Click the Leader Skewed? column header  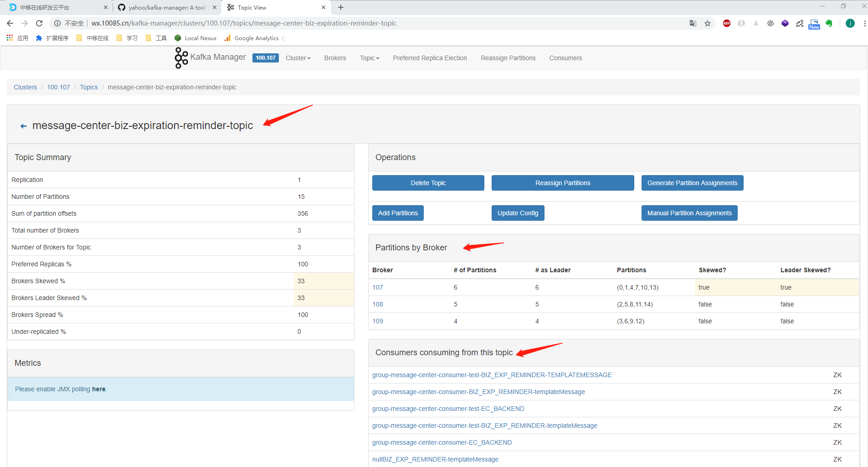805,270
